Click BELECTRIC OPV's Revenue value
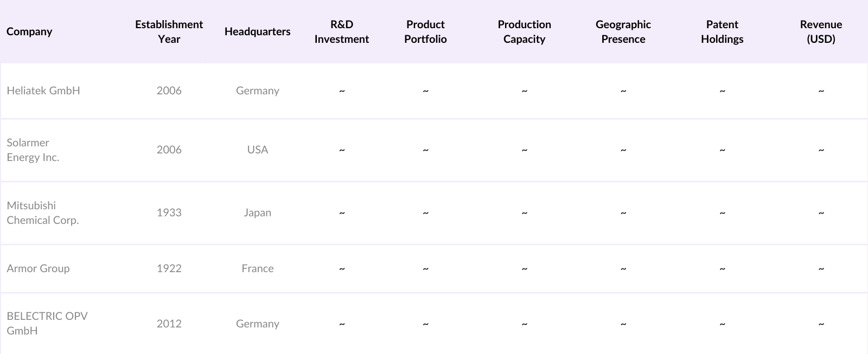Viewport: 868px width, 354px height. 821,324
